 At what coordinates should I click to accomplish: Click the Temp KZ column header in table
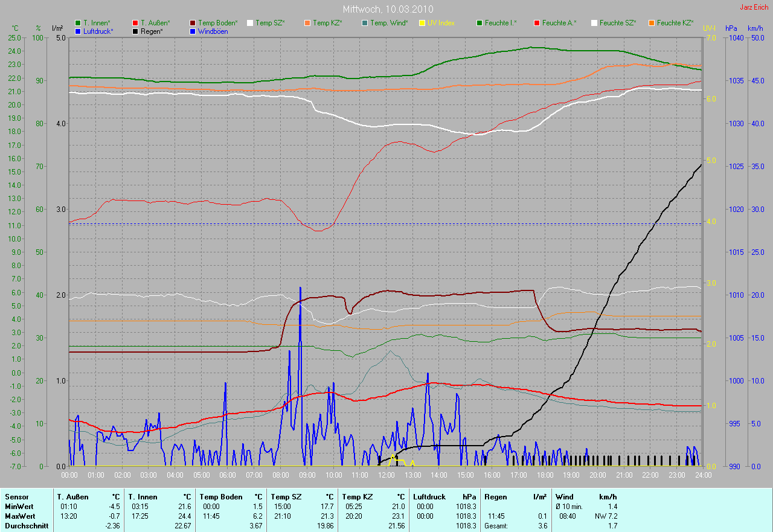tap(357, 497)
